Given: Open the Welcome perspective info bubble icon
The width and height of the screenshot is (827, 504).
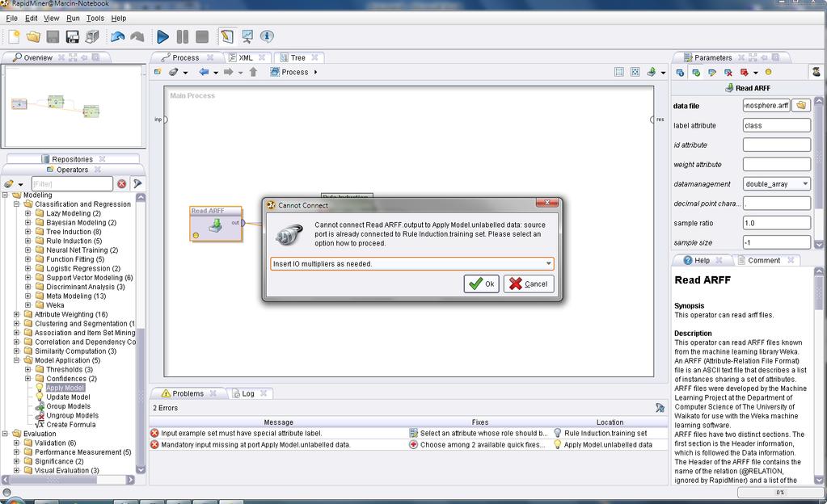Looking at the screenshot, I should click(267, 36).
